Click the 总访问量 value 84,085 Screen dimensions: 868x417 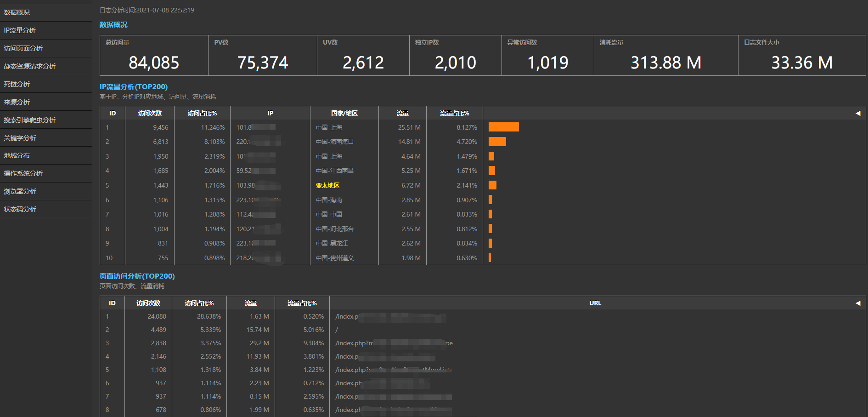[x=154, y=63]
